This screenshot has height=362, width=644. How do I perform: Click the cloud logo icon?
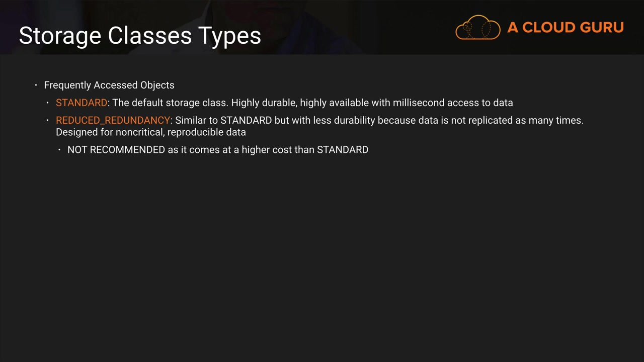477,27
